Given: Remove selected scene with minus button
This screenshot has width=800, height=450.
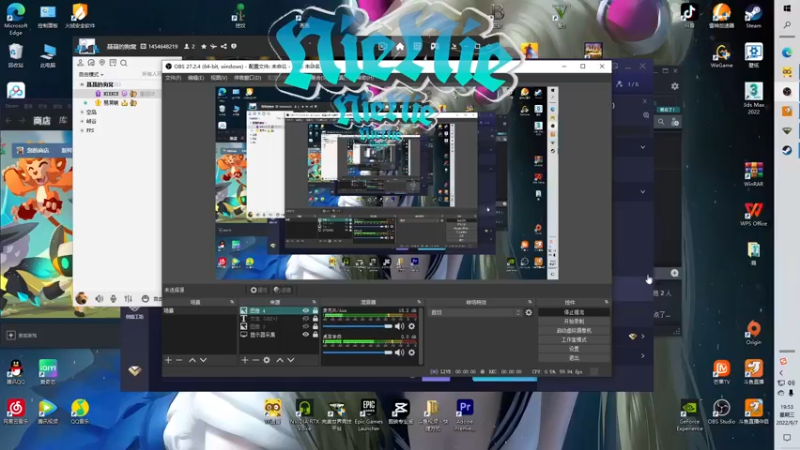Looking at the screenshot, I should pos(179,360).
